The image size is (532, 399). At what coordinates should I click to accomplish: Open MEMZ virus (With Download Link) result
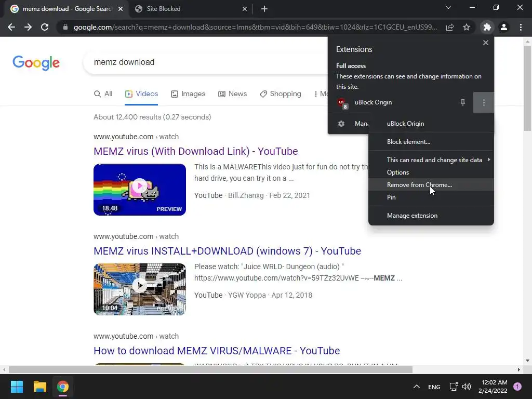coord(196,151)
